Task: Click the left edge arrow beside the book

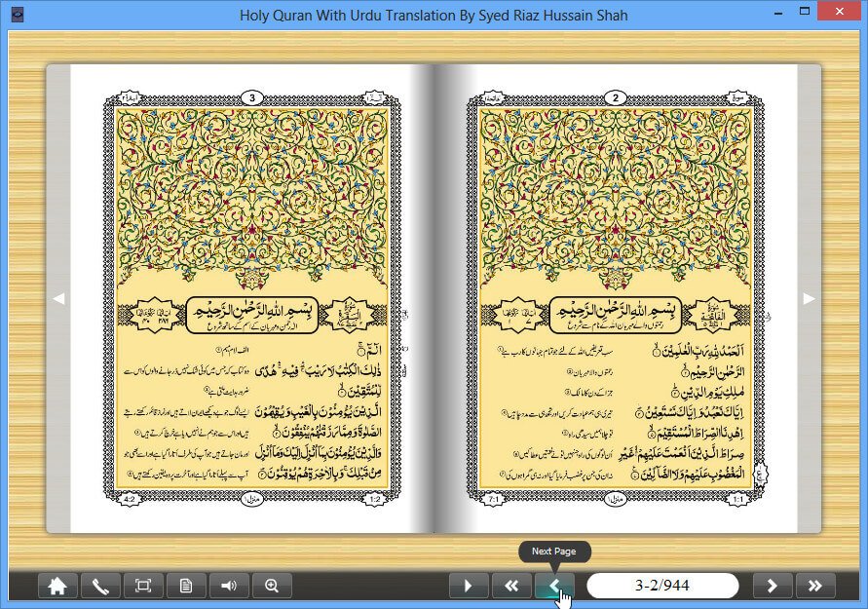Action: click(58, 298)
